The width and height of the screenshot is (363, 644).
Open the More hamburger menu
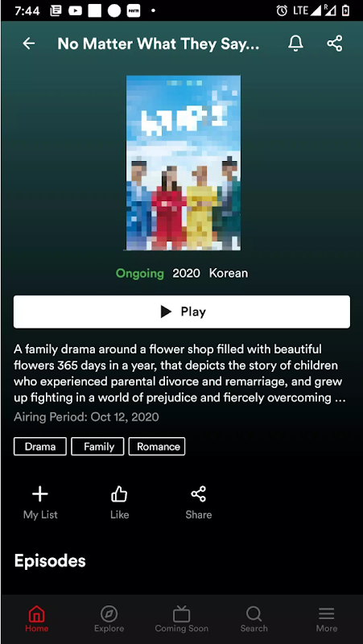[x=327, y=619]
